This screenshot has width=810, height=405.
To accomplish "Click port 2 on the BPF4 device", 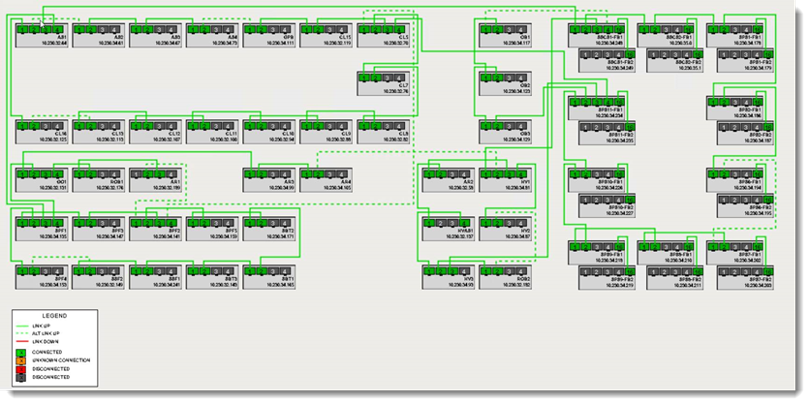I will [35, 271].
